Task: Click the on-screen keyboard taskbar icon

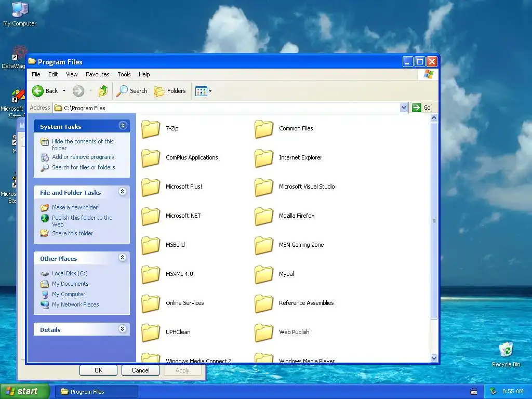Action: pyautogui.click(x=474, y=392)
